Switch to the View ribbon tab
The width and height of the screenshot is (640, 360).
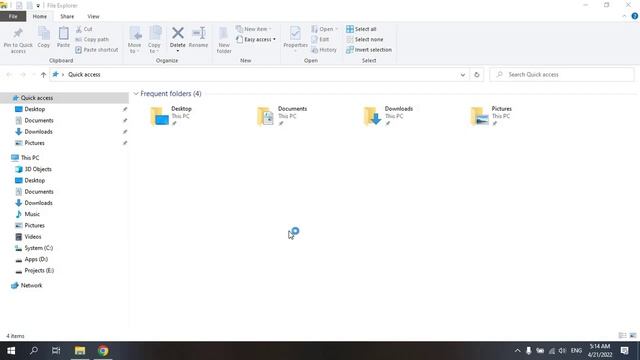[x=93, y=16]
